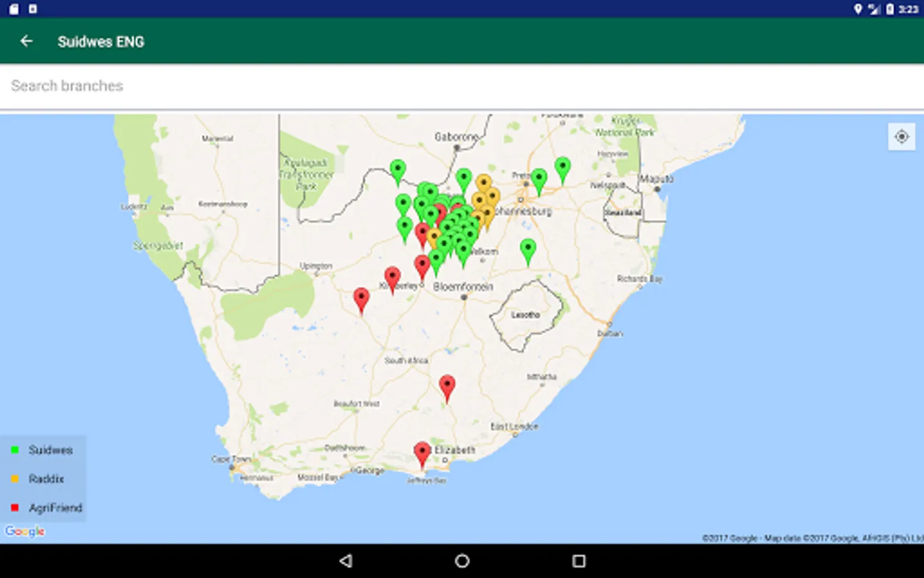Viewport: 924px width, 578px height.
Task: Click the Maputo map label
Action: click(656, 179)
